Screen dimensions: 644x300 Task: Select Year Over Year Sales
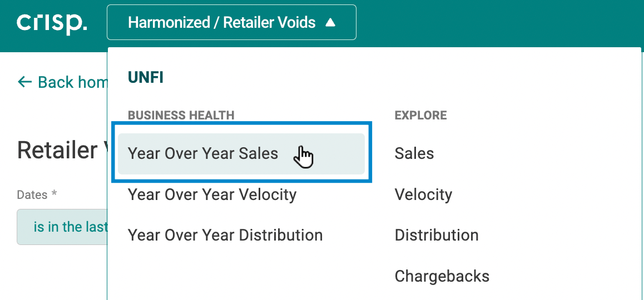click(x=241, y=153)
